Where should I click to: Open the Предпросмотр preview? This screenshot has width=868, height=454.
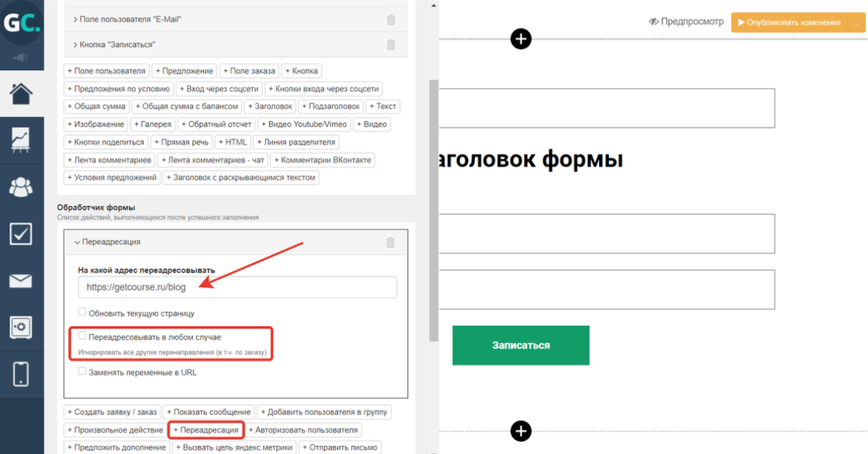tap(686, 22)
